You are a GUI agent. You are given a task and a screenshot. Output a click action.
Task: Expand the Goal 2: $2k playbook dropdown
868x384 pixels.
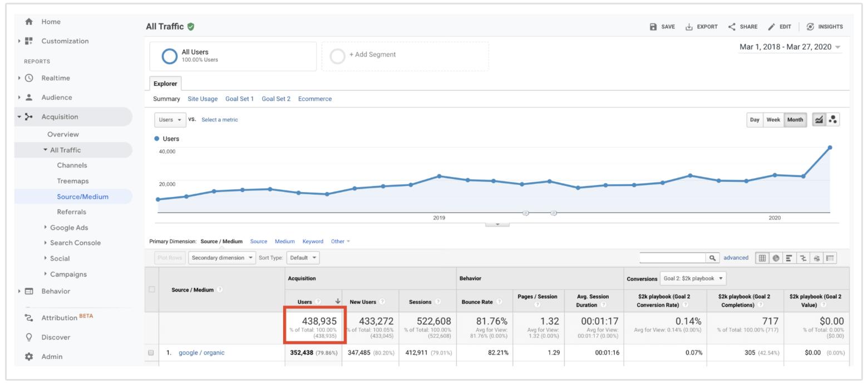pyautogui.click(x=693, y=278)
